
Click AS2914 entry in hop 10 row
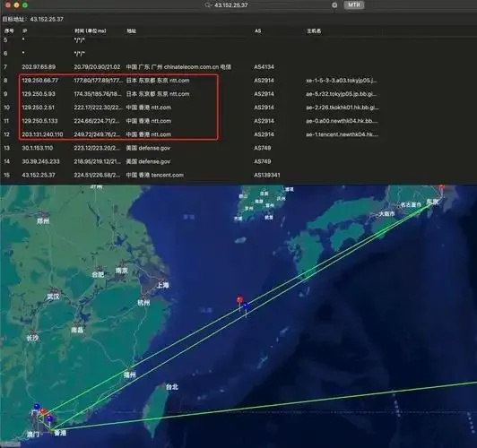(264, 108)
